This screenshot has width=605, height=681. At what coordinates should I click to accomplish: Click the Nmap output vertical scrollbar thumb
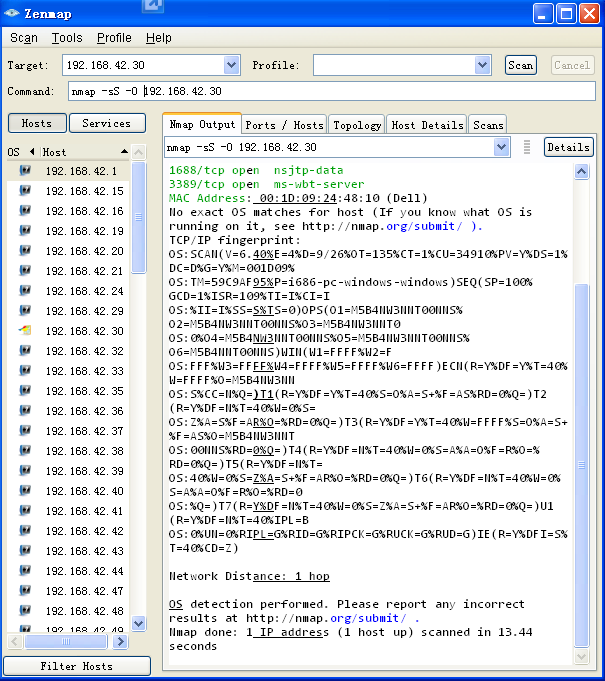coord(582,465)
